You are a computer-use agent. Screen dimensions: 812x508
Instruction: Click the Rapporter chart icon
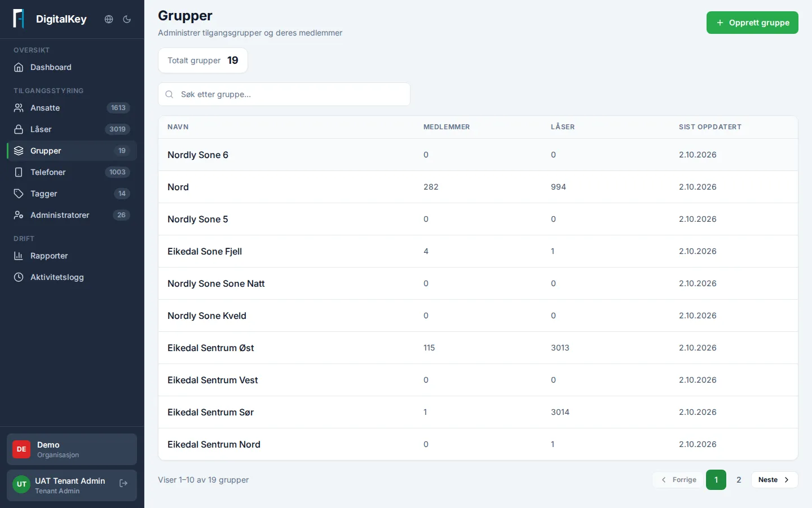19,256
